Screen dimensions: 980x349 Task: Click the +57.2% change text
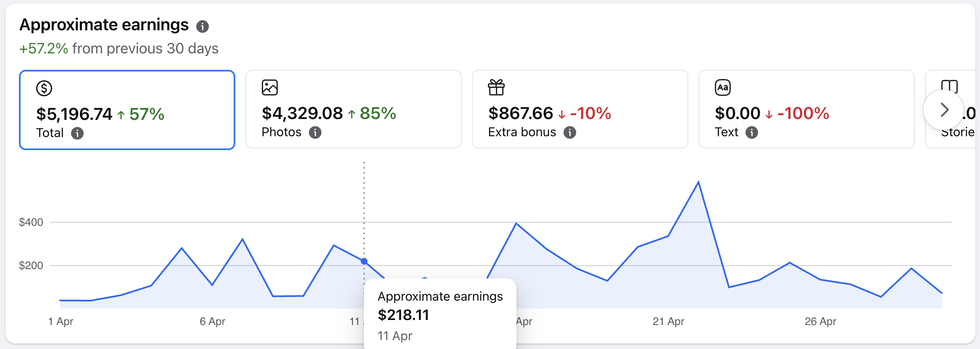pyautogui.click(x=44, y=49)
